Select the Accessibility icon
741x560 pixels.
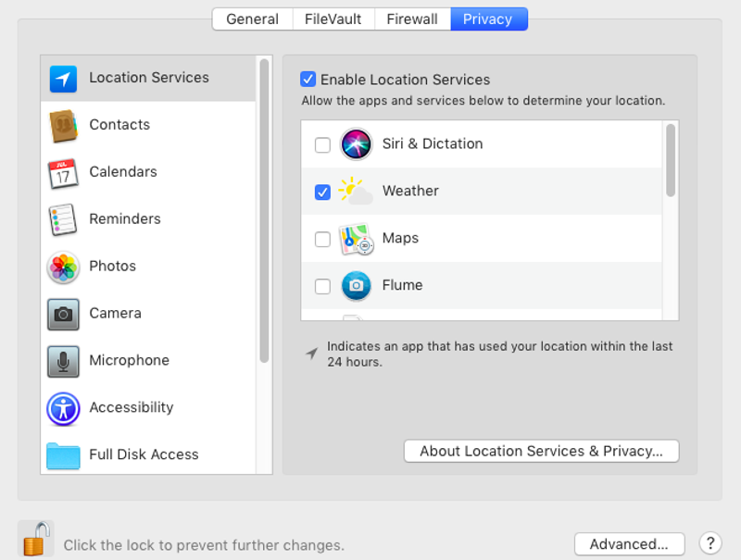click(x=62, y=408)
